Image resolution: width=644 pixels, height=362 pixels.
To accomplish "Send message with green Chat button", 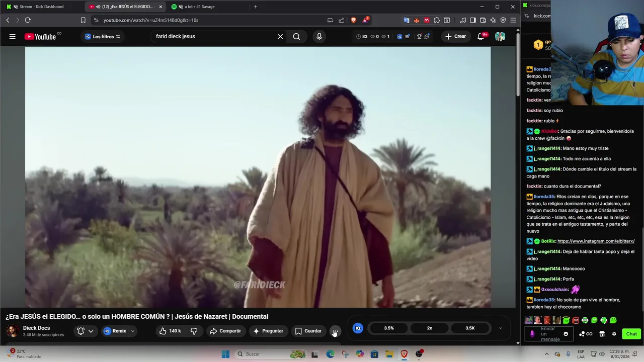I will coord(631,334).
